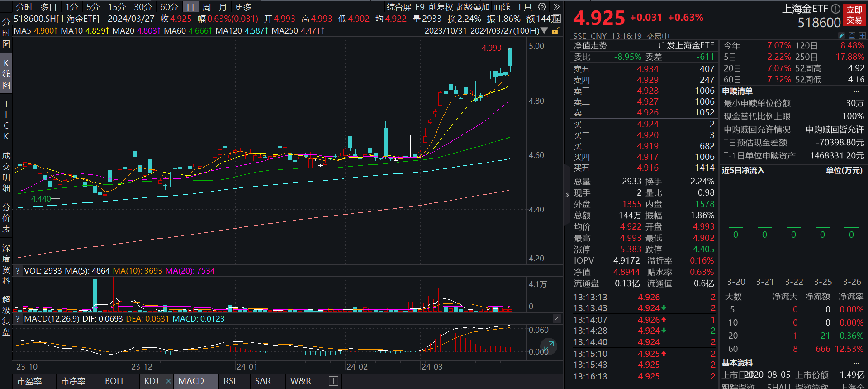Open the 前复权 adjustment option
The width and height of the screenshot is (868, 389).
(x=441, y=7)
